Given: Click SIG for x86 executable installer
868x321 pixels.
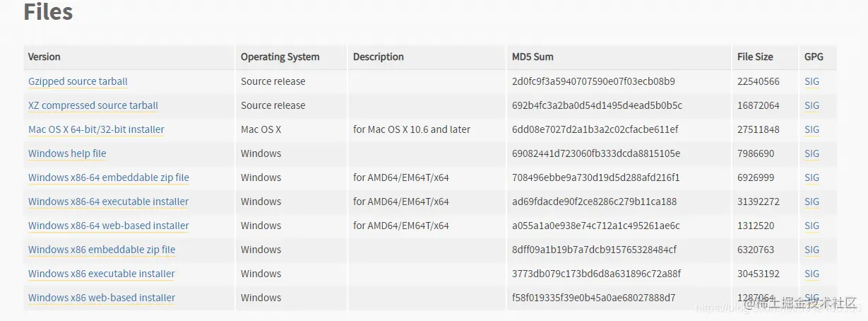Looking at the screenshot, I should (811, 274).
